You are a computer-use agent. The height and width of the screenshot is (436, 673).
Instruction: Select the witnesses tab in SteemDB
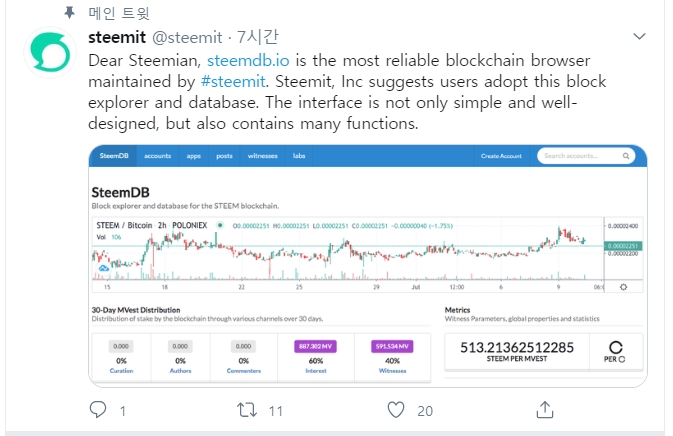[262, 156]
